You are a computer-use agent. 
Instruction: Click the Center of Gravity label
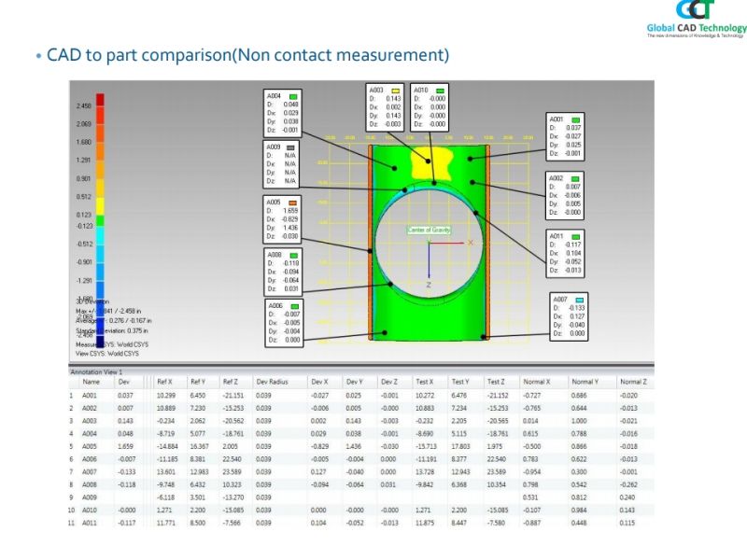pos(429,230)
